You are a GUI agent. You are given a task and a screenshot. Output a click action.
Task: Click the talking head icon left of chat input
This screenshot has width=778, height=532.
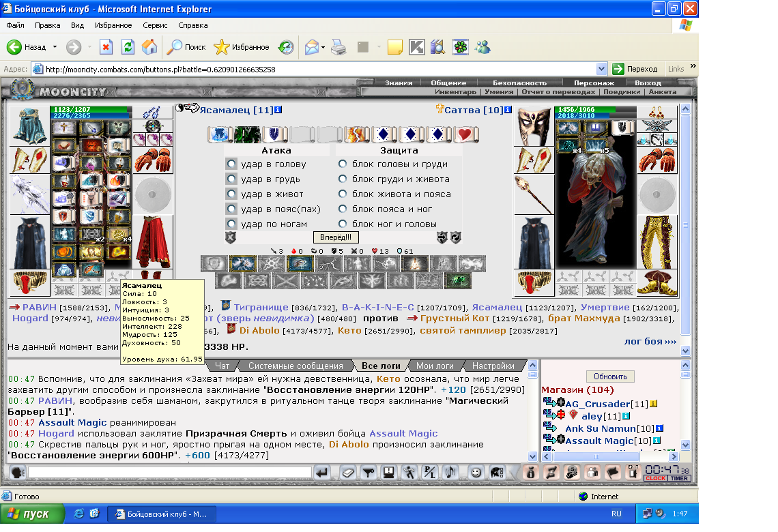pos(17,473)
